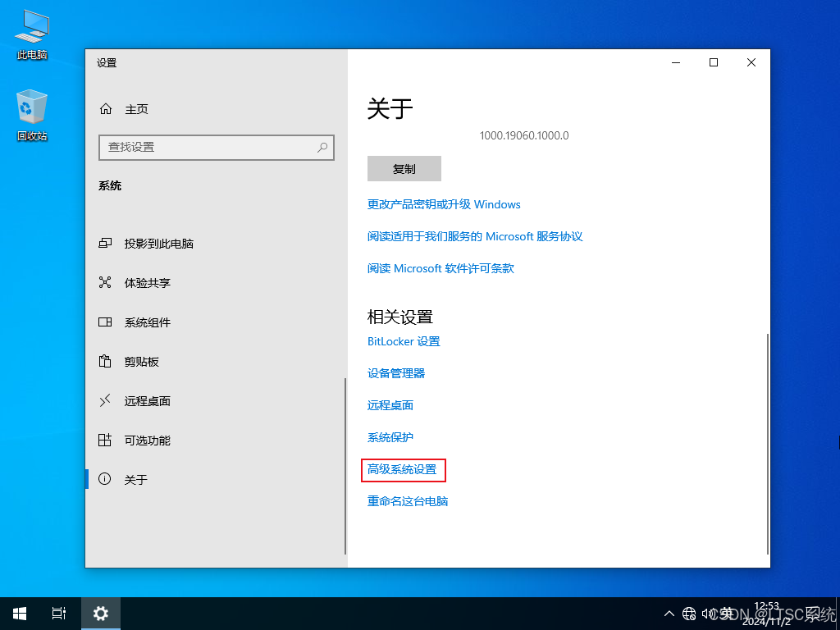Click the 体验共享 share icon
Image resolution: width=840 pixels, height=630 pixels.
[x=105, y=282]
